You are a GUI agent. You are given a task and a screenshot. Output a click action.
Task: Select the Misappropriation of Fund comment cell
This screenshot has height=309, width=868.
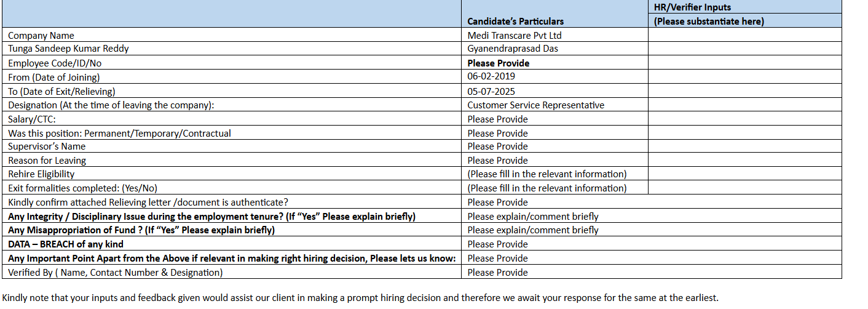tap(532, 230)
